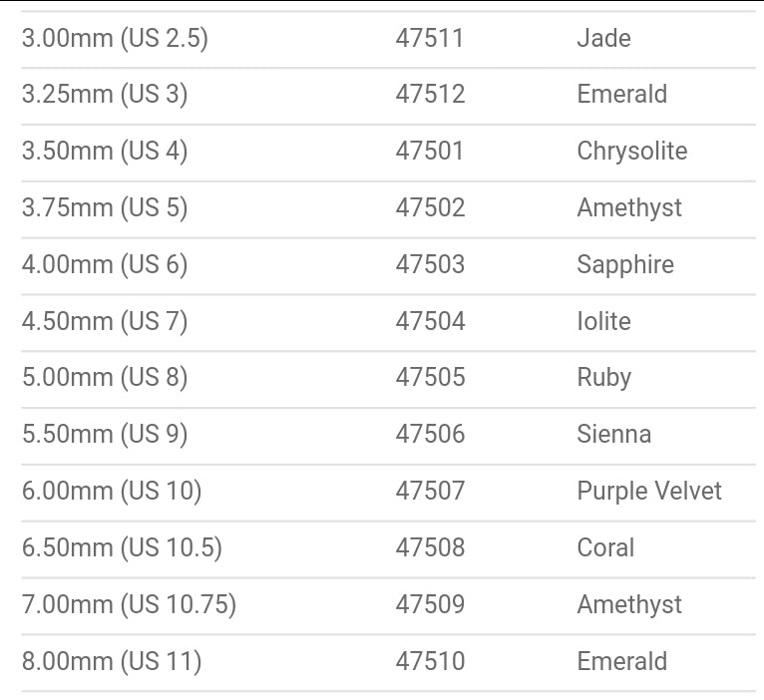The image size is (764, 700).
Task: Select the Coral color name
Action: [x=605, y=548]
